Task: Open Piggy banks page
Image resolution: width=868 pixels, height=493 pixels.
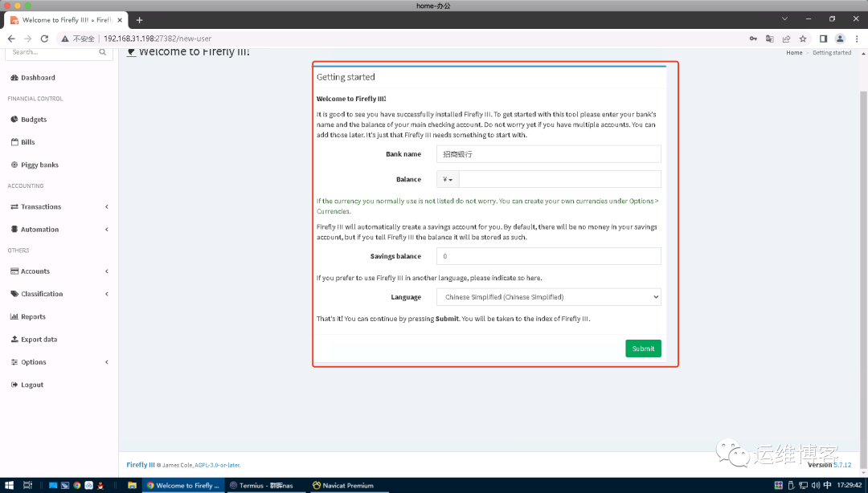Action: (35, 165)
